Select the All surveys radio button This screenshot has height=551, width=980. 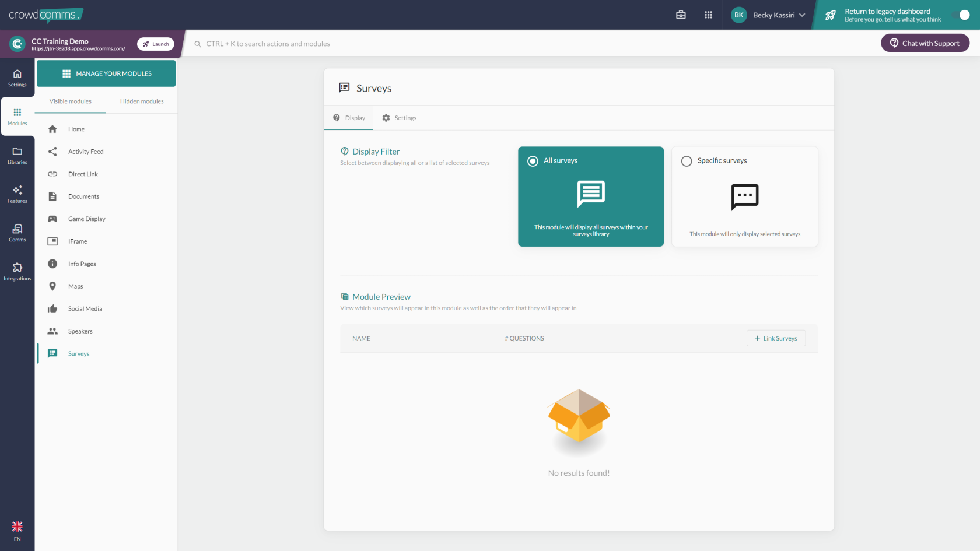pyautogui.click(x=533, y=161)
